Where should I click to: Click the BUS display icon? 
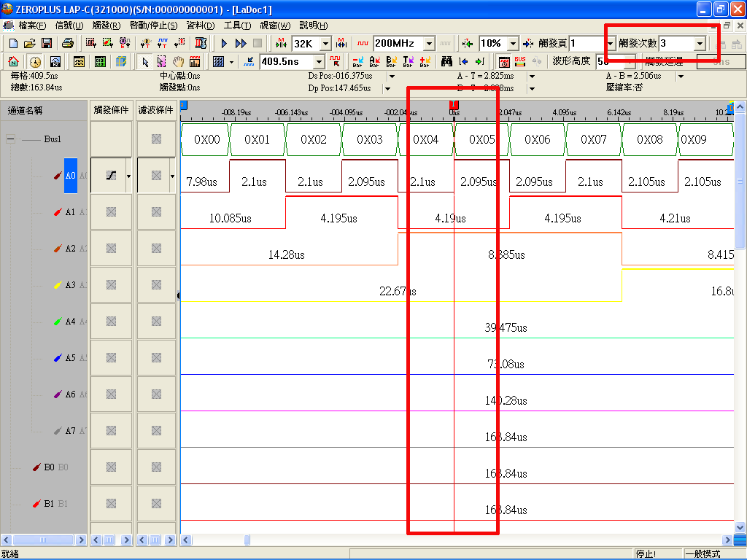click(x=520, y=62)
